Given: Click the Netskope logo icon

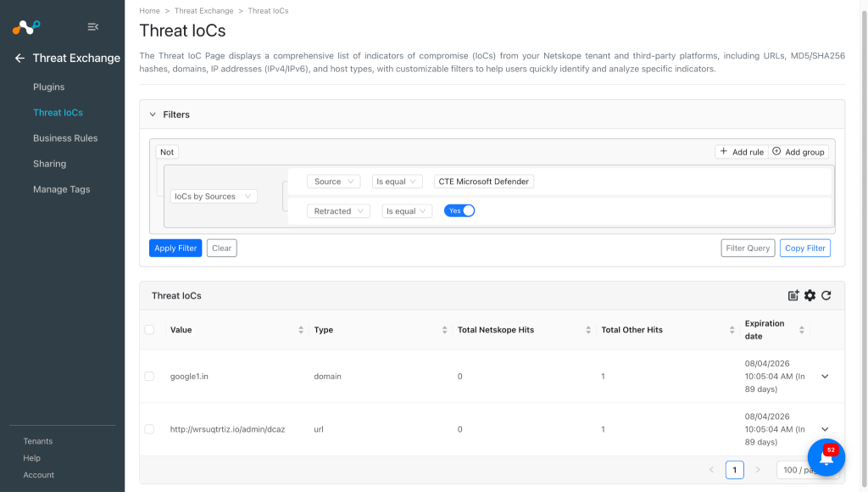Looking at the screenshot, I should (26, 26).
